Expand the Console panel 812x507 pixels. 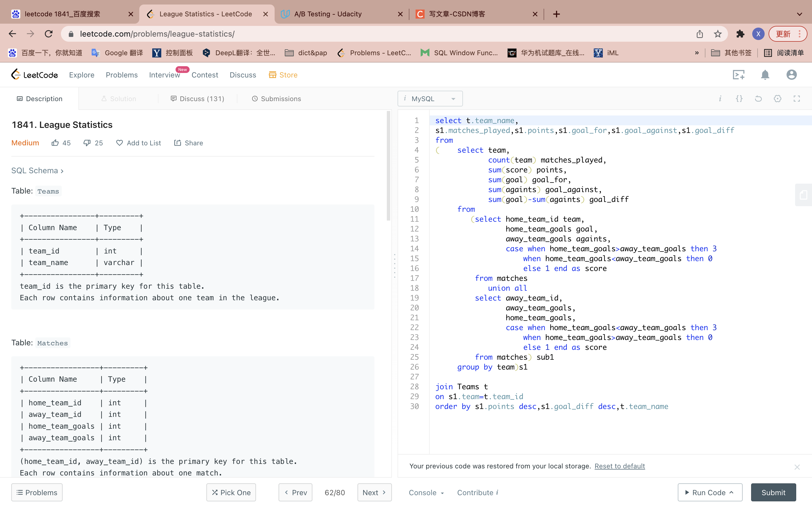pyautogui.click(x=426, y=492)
